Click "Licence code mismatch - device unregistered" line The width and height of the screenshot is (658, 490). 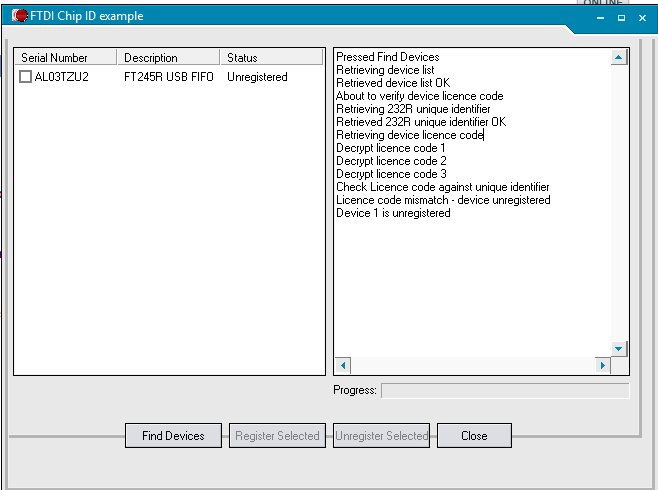pyautogui.click(x=443, y=200)
